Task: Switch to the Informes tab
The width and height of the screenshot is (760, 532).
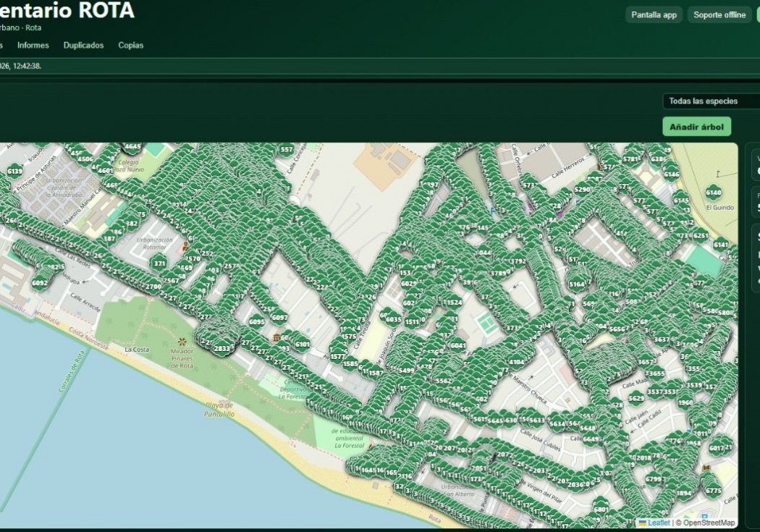Action: (x=33, y=45)
